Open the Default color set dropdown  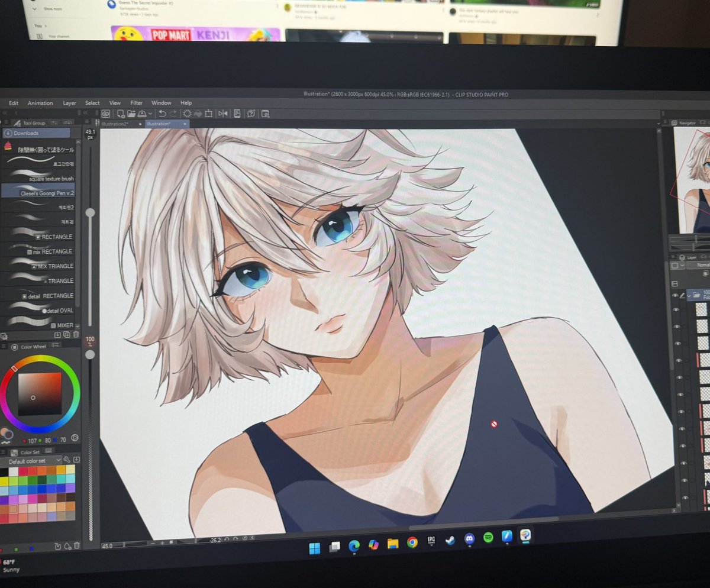click(x=31, y=461)
